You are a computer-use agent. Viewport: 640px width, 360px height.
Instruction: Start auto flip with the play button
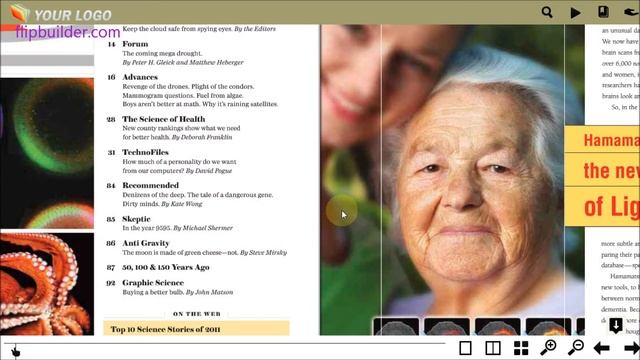coord(576,13)
